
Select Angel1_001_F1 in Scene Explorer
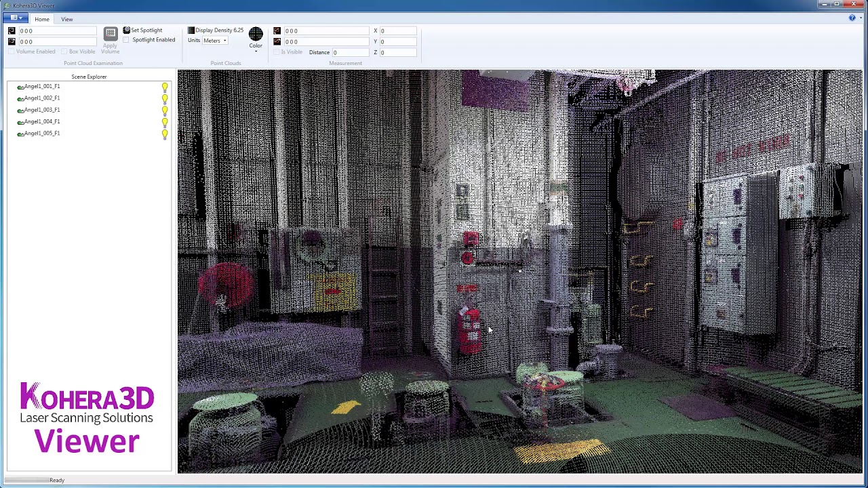pos(42,86)
